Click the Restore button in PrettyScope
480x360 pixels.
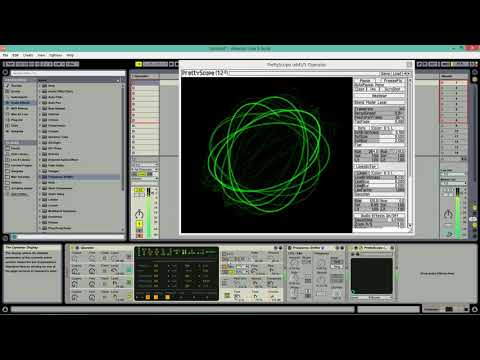379,96
